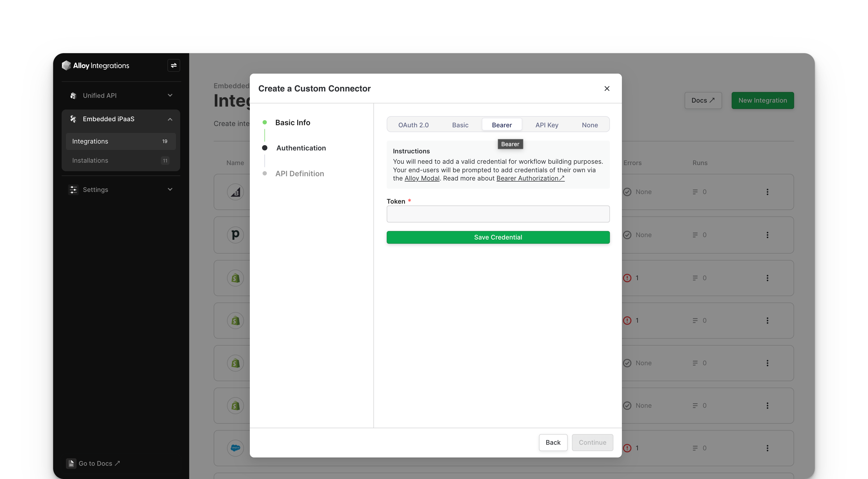Open Installations in the sidebar
Image resolution: width=868 pixels, height=479 pixels.
pyautogui.click(x=90, y=161)
